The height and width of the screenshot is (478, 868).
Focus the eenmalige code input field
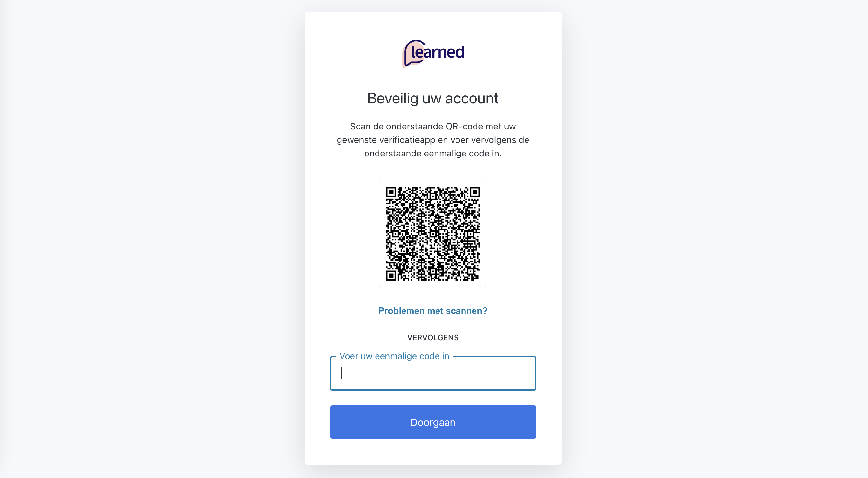433,374
